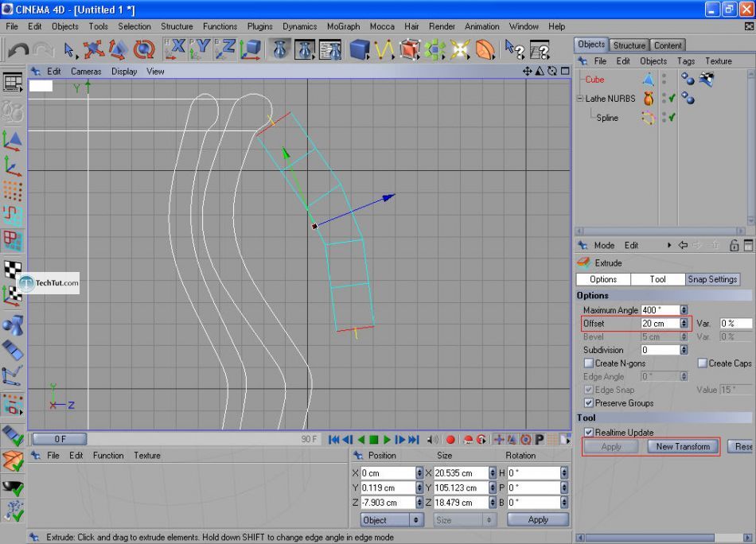Open the Functions menu
The image size is (756, 544).
click(220, 26)
